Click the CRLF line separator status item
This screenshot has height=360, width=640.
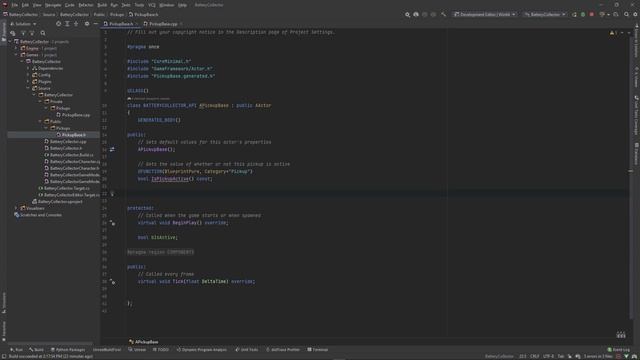[534, 356]
